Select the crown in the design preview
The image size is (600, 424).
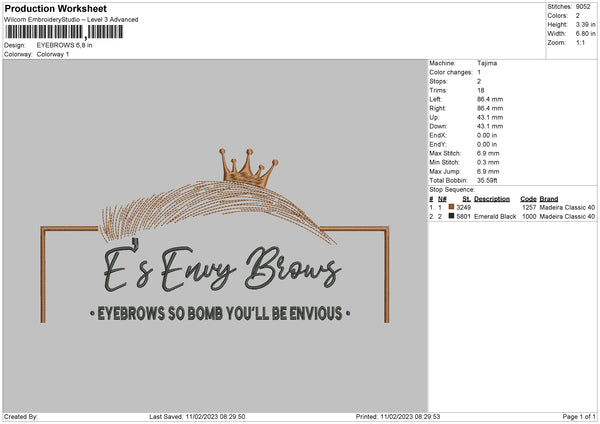(248, 168)
